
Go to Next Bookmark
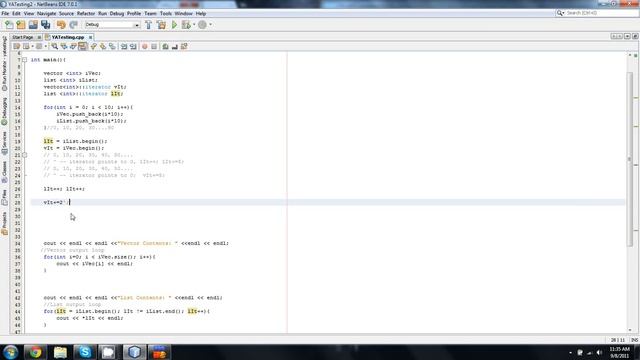click(103, 47)
